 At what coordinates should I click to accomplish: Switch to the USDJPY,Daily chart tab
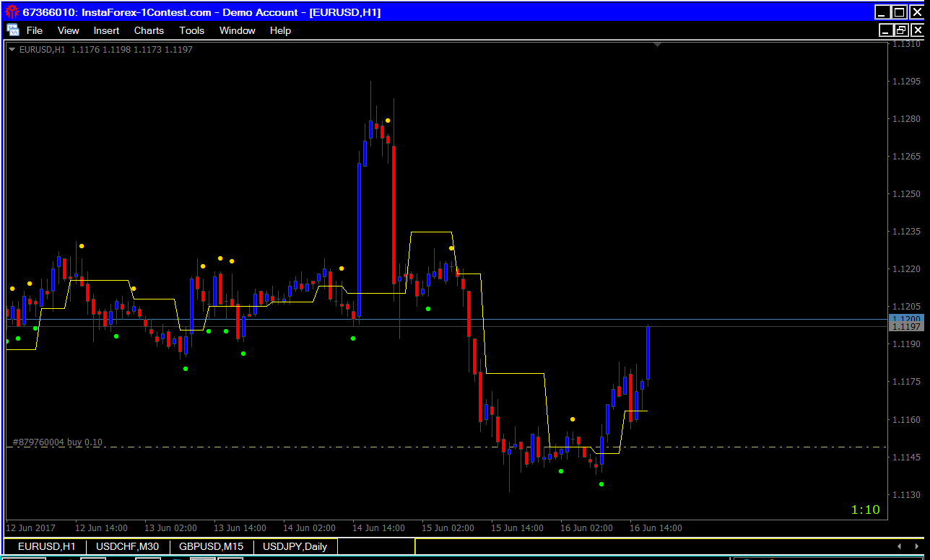click(295, 546)
